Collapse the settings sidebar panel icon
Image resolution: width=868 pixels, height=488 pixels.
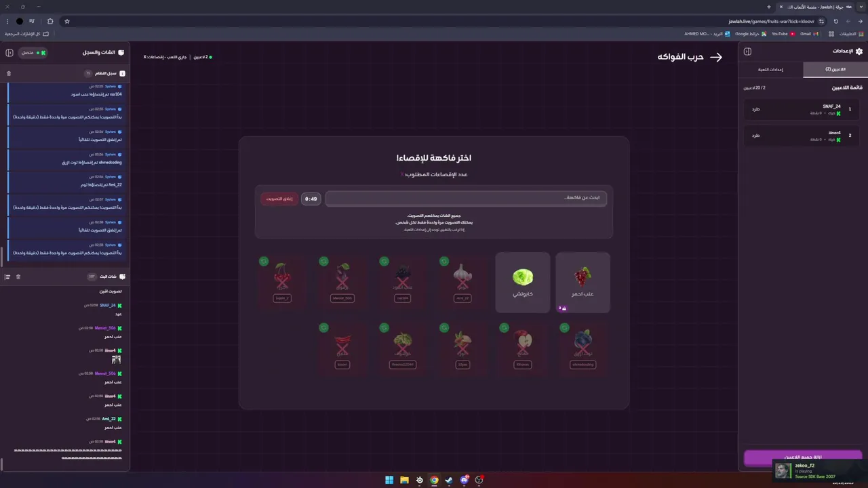point(747,52)
